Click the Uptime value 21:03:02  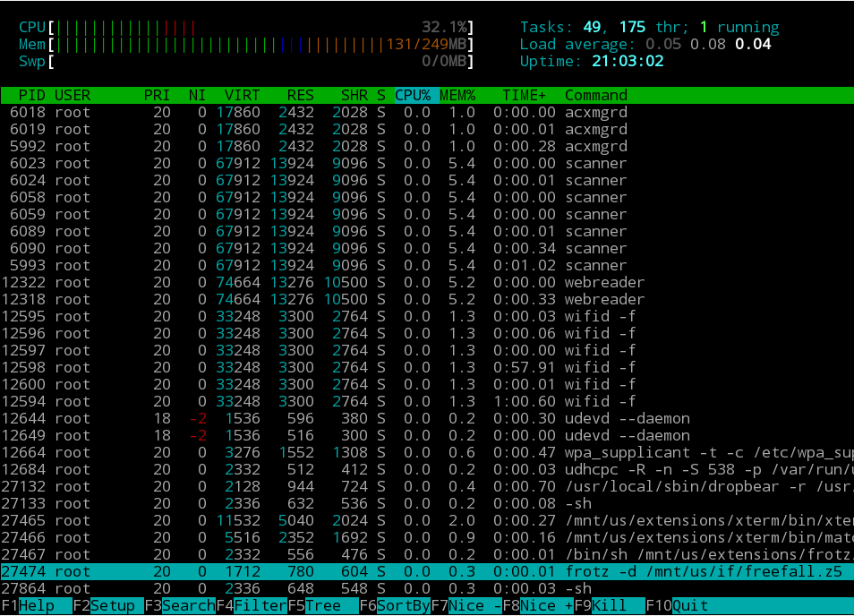[x=628, y=61]
